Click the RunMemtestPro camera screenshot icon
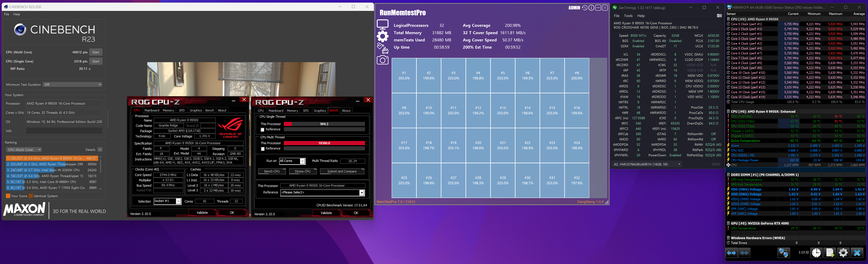 [382, 60]
